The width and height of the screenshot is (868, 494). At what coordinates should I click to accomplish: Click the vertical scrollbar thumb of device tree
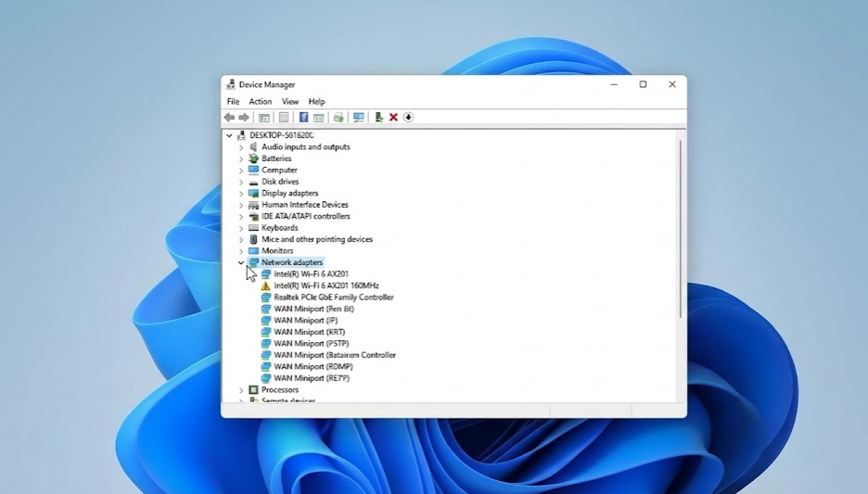point(681,229)
